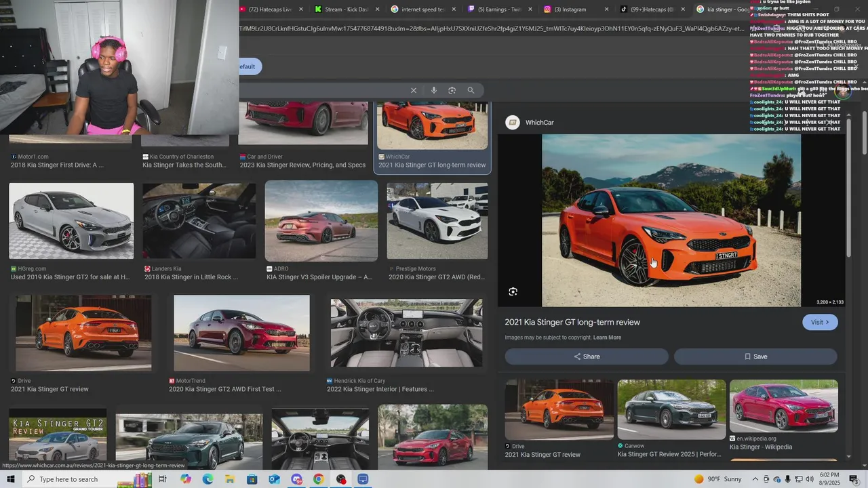
Task: Open the Drive related image in the side panel
Action: pyautogui.click(x=559, y=409)
